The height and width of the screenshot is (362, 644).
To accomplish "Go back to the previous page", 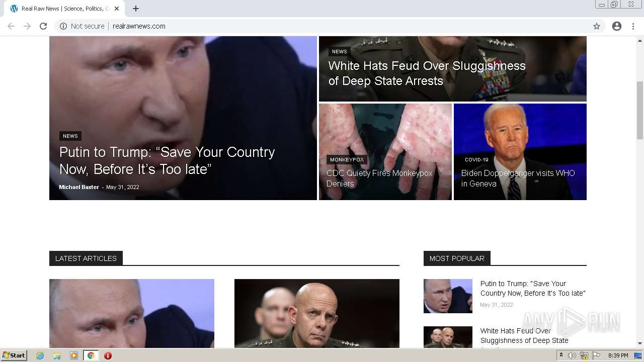I will coord(11,26).
